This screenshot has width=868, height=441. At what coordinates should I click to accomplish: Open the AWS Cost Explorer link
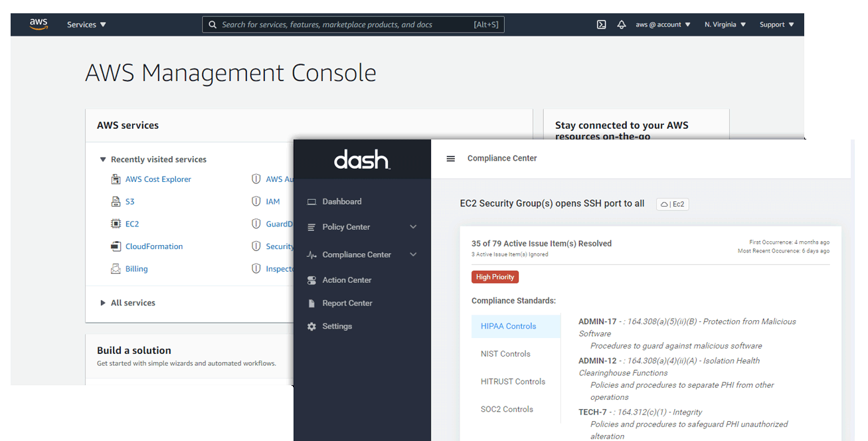tap(158, 179)
